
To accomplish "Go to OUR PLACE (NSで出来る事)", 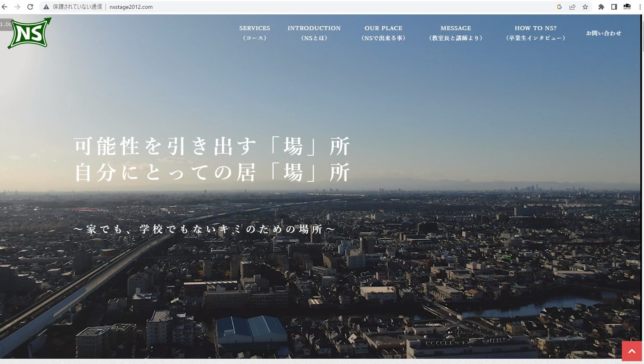I will (x=383, y=33).
